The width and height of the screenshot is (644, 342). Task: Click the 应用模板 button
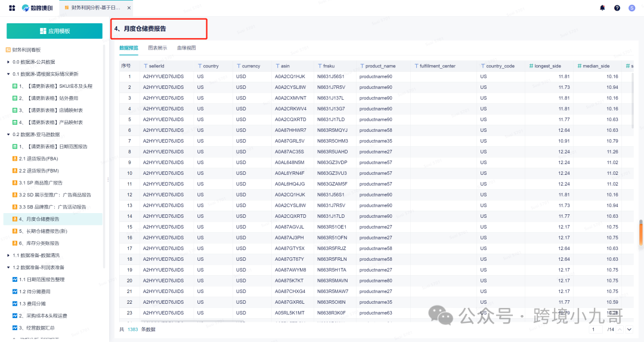click(54, 31)
